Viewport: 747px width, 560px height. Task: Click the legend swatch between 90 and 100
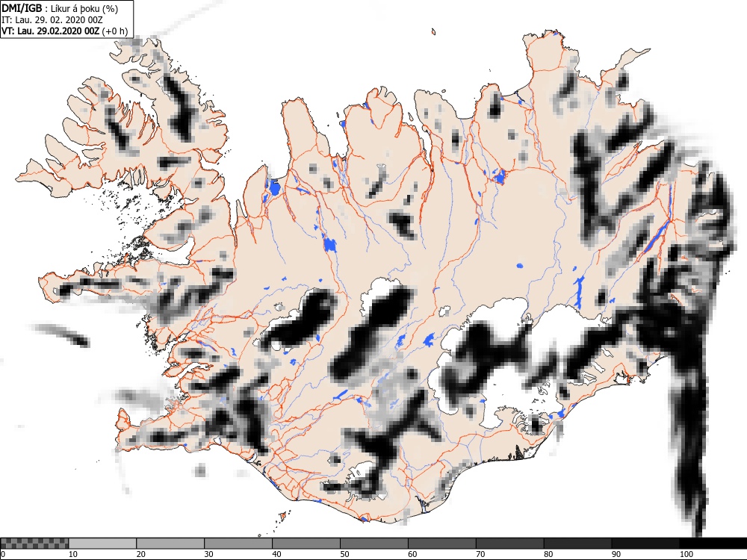pos(645,543)
